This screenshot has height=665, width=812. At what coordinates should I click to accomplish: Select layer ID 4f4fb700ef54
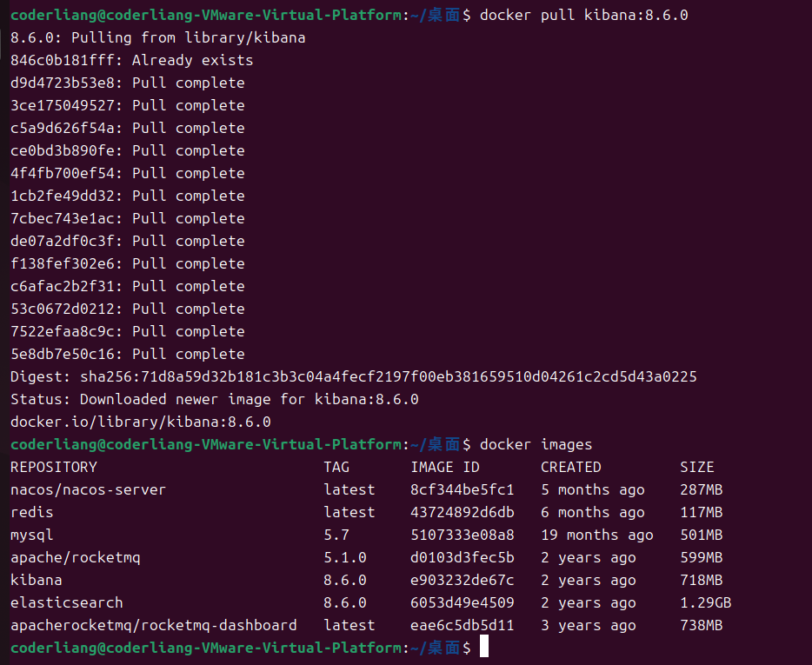[63, 173]
